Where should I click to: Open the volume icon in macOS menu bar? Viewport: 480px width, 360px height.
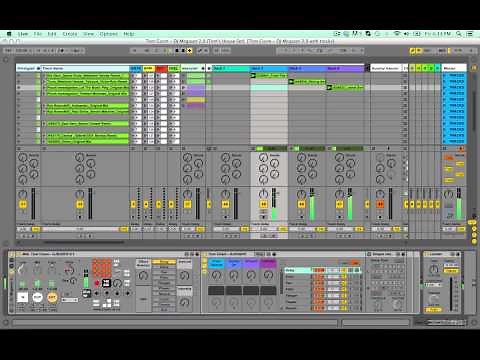(x=407, y=34)
